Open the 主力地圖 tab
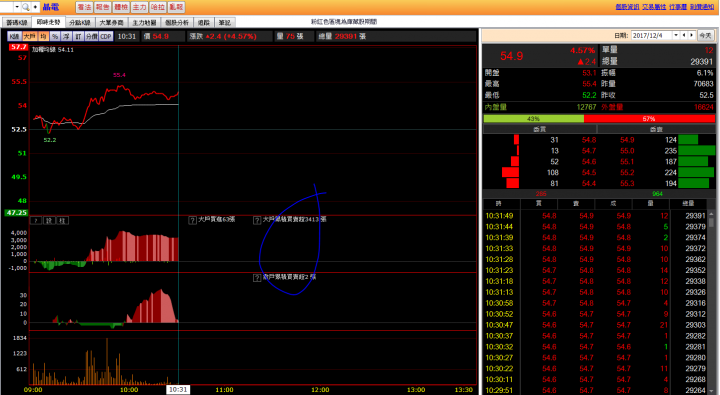The height and width of the screenshot is (395, 720). [x=144, y=23]
